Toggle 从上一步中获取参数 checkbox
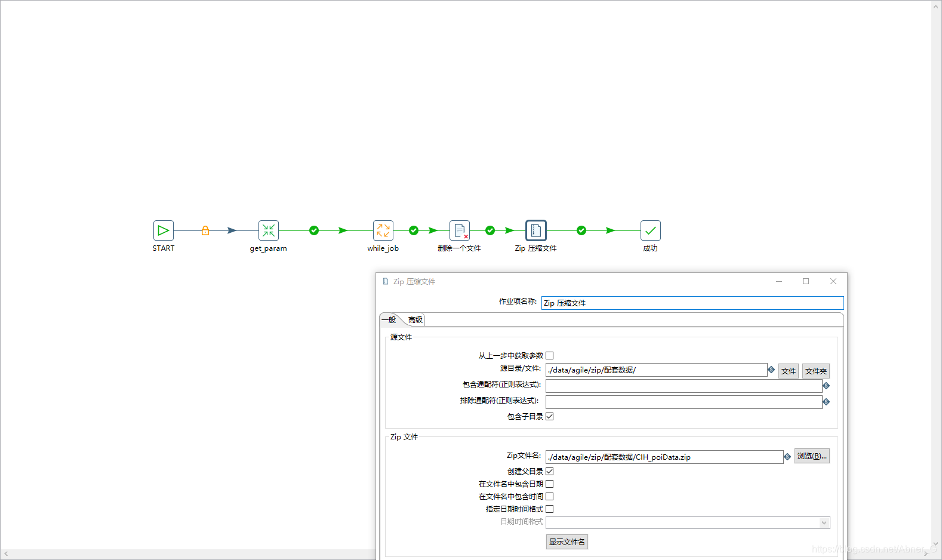 point(550,355)
